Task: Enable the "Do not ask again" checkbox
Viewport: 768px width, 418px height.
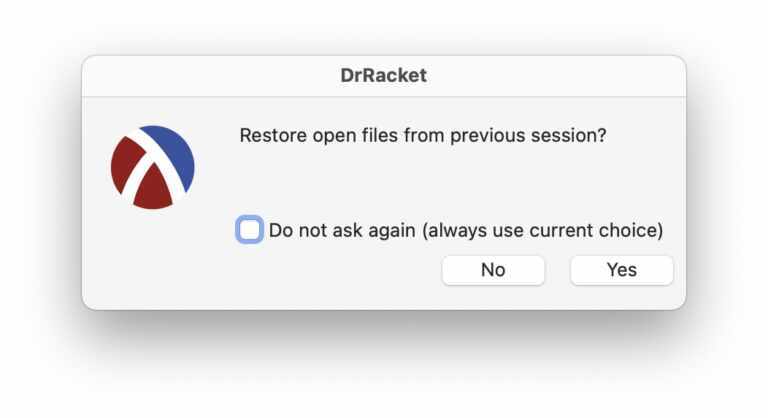Action: click(250, 230)
